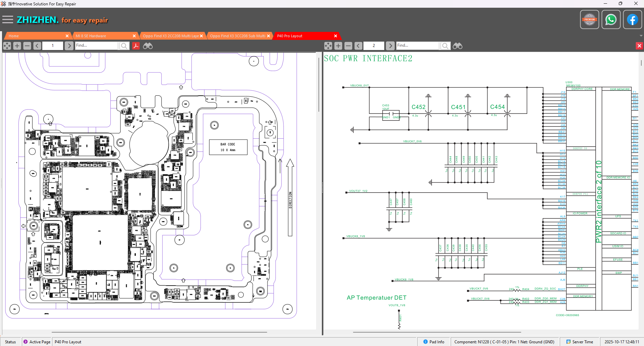Fit schematic view in right pane
The width and height of the screenshot is (644, 346).
328,46
